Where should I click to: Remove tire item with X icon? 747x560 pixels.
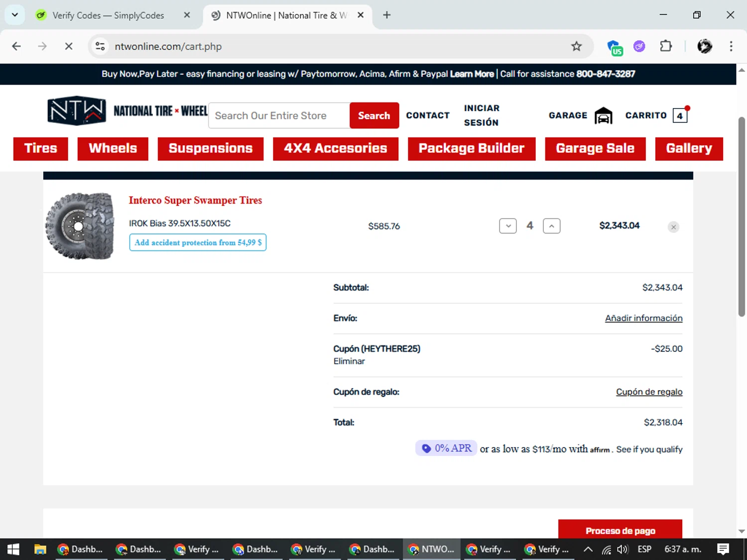673,227
